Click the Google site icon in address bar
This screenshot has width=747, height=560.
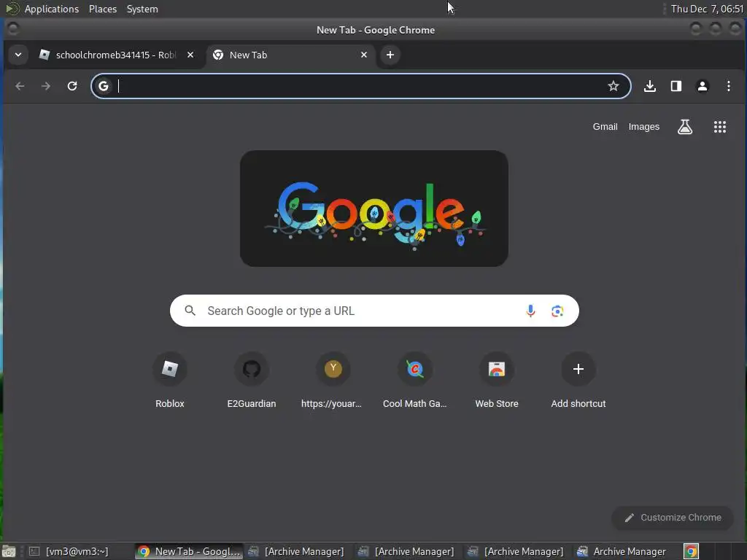pyautogui.click(x=104, y=86)
